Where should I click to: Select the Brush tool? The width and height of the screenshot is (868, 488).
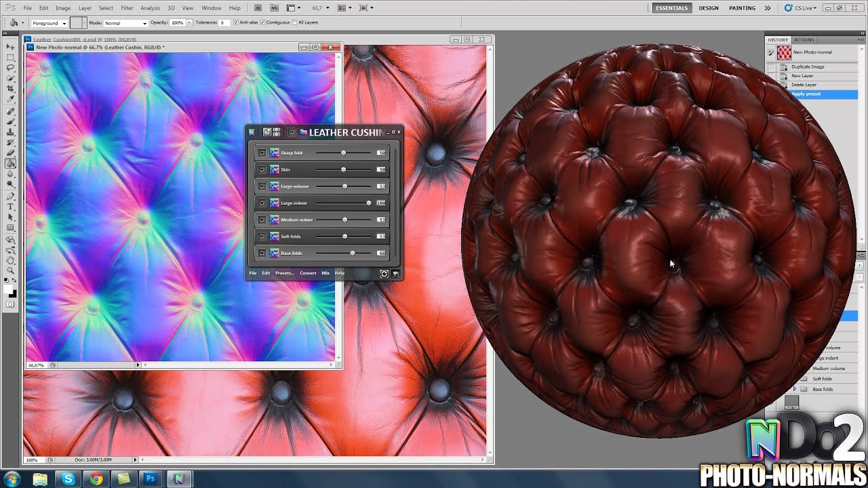(11, 121)
